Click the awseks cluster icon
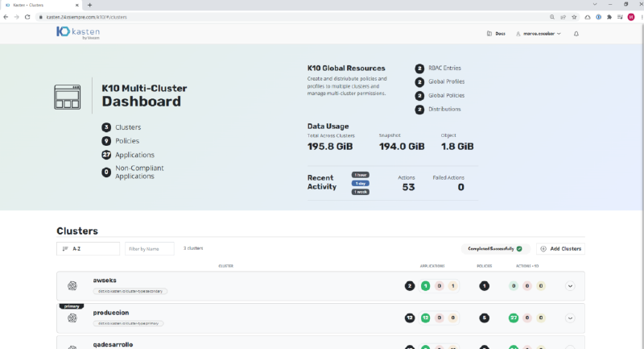 click(72, 285)
